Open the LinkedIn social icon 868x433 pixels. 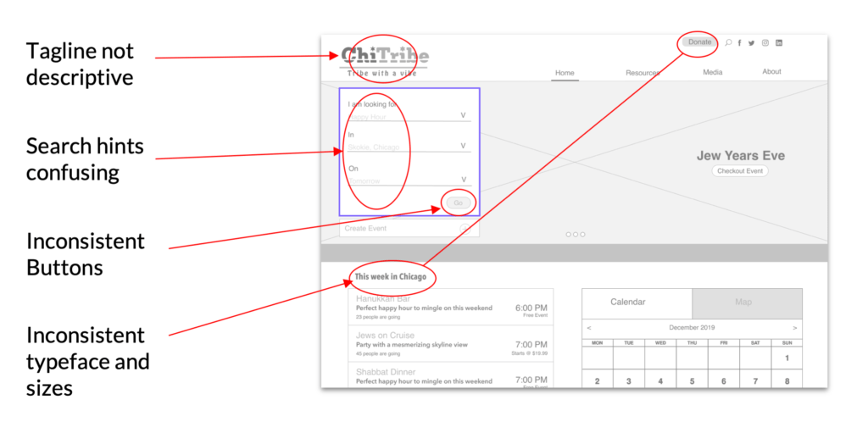[779, 42]
